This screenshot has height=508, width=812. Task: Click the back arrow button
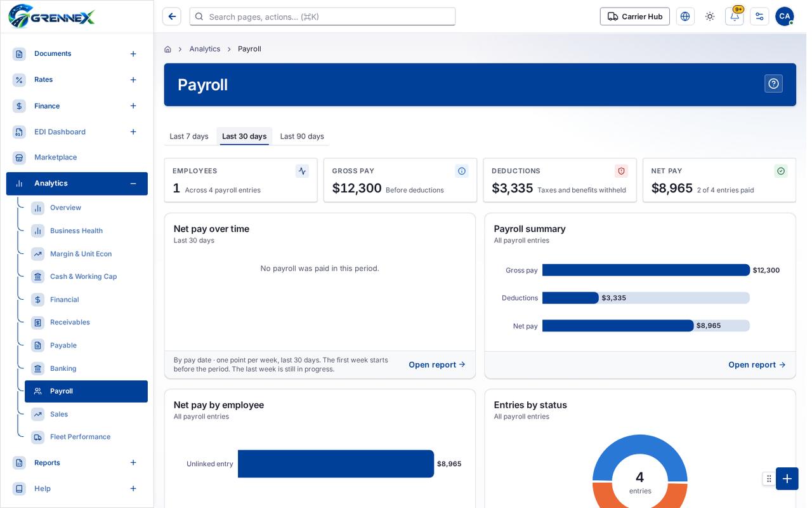click(171, 17)
